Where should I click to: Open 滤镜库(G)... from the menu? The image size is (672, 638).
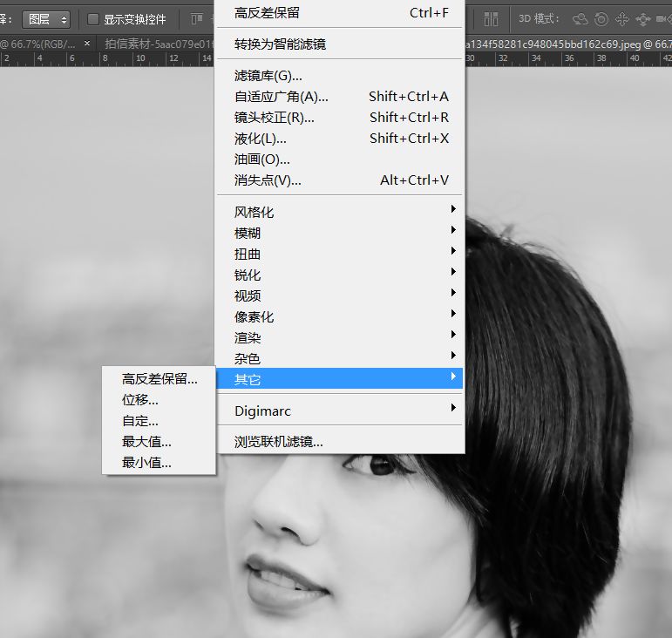[268, 76]
